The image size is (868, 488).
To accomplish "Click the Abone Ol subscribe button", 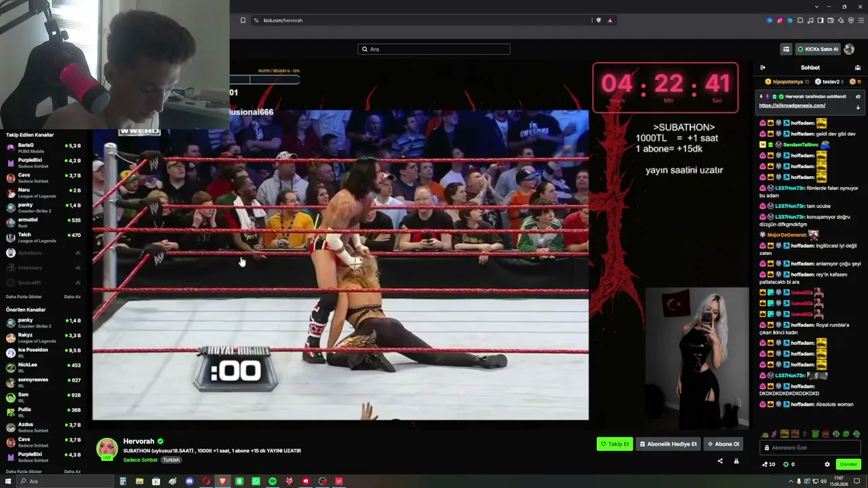I will coord(724,444).
